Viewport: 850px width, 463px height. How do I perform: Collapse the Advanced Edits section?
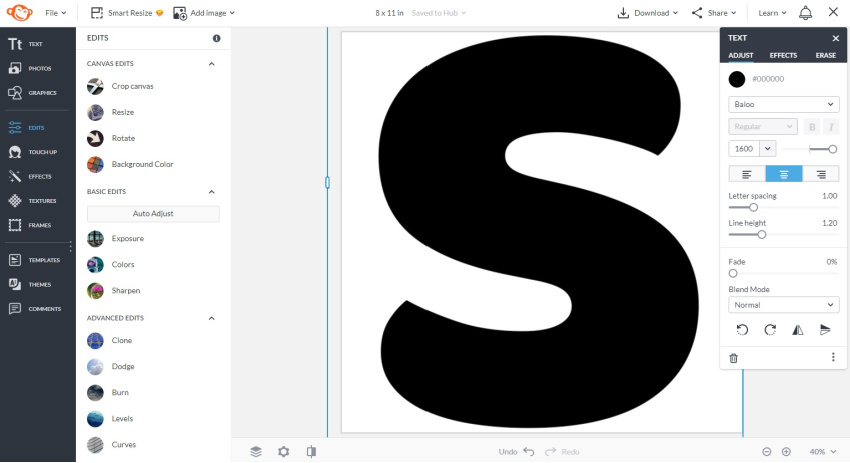tap(211, 318)
